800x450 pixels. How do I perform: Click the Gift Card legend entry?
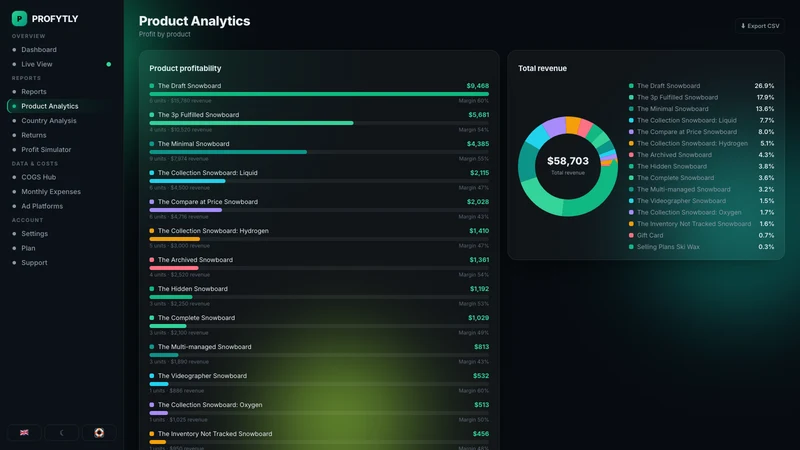[x=702, y=235]
